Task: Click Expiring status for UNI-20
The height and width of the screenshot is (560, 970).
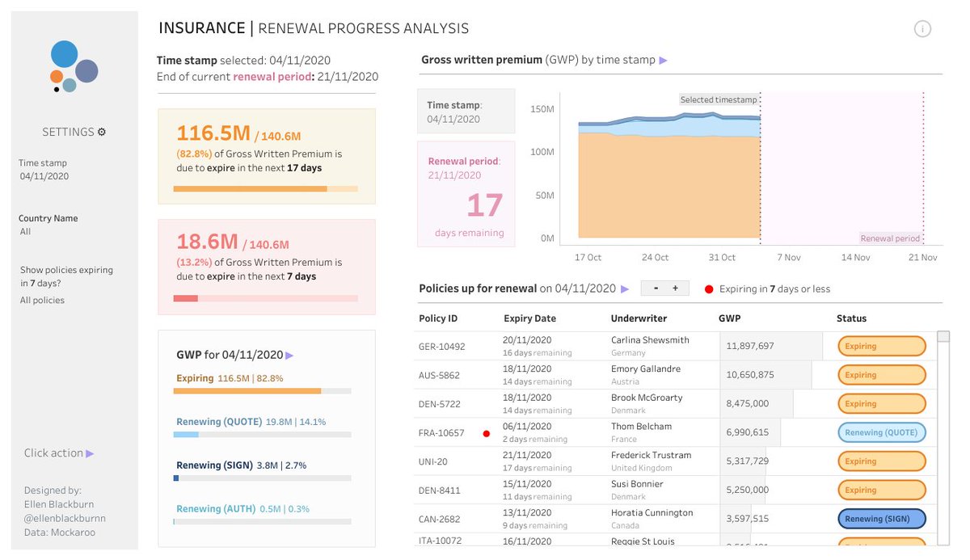Action: (882, 461)
